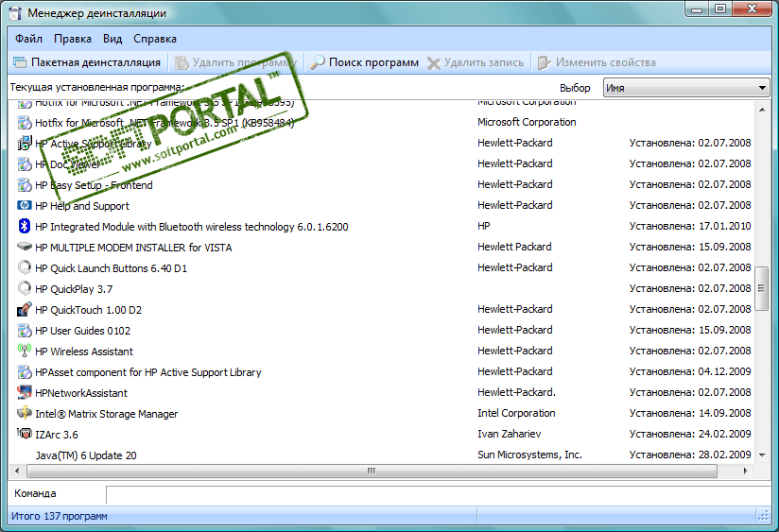Click the HPAsset component icon
The width and height of the screenshot is (779, 532).
click(x=24, y=372)
